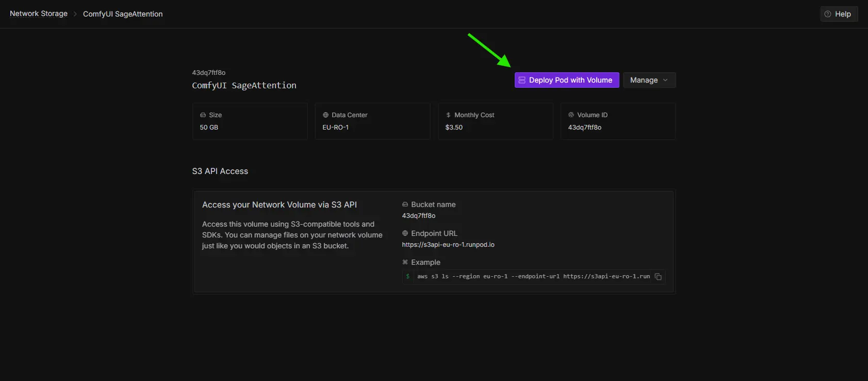The height and width of the screenshot is (381, 868).
Task: Click the 50 GB size value
Action: tap(209, 128)
